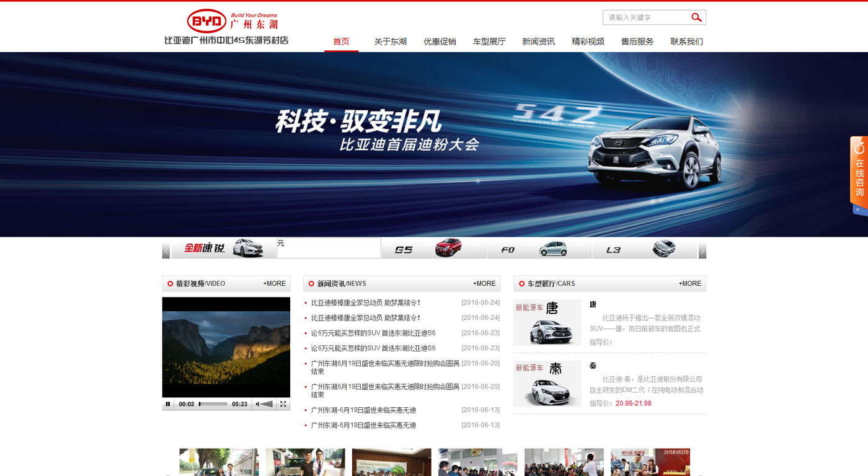The image size is (868, 476).
Task: Click the video elapsed time 00:02
Action: tap(187, 404)
